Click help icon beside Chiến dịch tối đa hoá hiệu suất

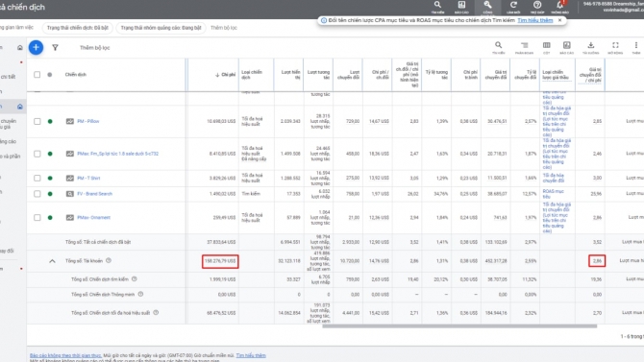point(156,313)
